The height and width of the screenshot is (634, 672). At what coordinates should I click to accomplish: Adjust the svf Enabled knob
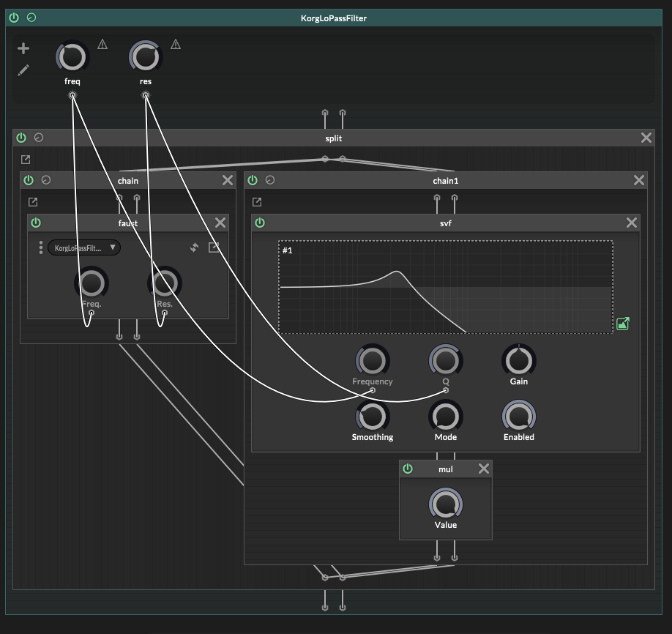(519, 417)
